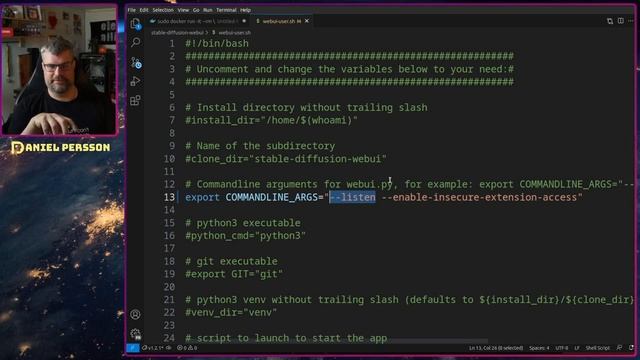Image resolution: width=640 pixels, height=360 pixels.
Task: Open the Terminal menu
Action: [x=226, y=10]
